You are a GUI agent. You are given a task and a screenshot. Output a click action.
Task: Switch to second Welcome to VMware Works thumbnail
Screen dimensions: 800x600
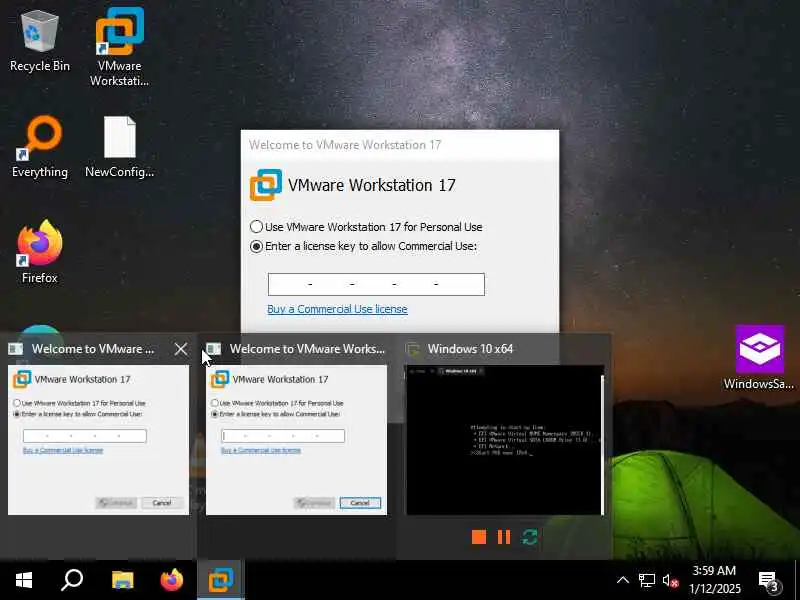pyautogui.click(x=296, y=440)
